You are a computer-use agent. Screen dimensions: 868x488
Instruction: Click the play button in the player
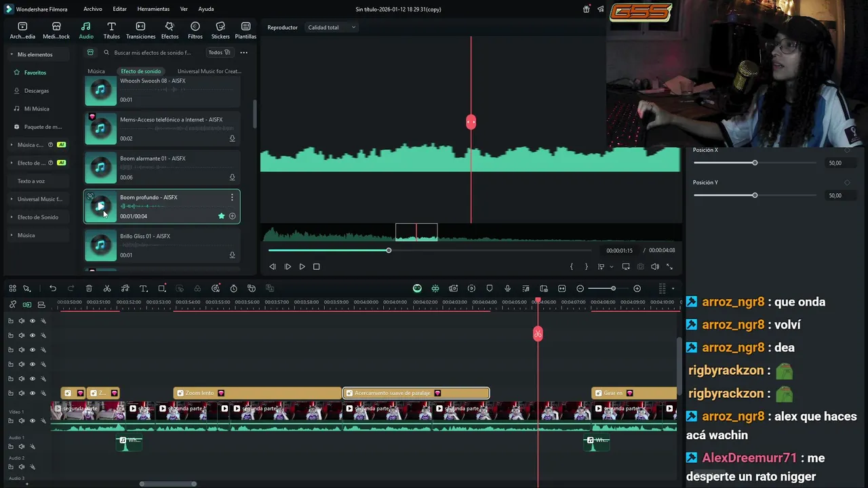click(x=302, y=267)
